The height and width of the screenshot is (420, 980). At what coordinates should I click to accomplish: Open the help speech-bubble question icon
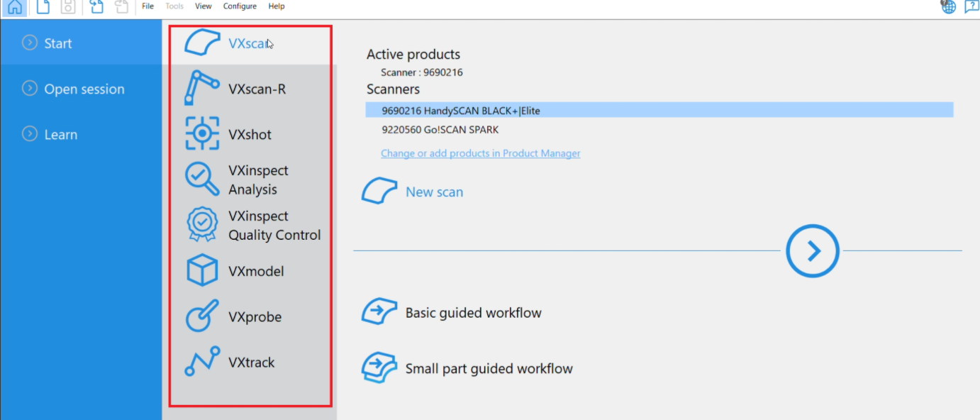pos(971,7)
